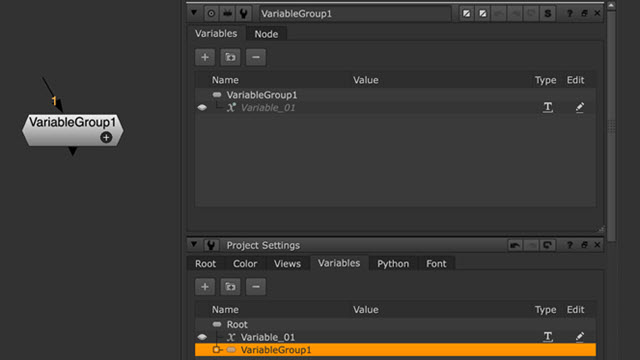640x360 pixels.
Task: Click the plus badge on VariableGroup1 node
Action: [106, 138]
